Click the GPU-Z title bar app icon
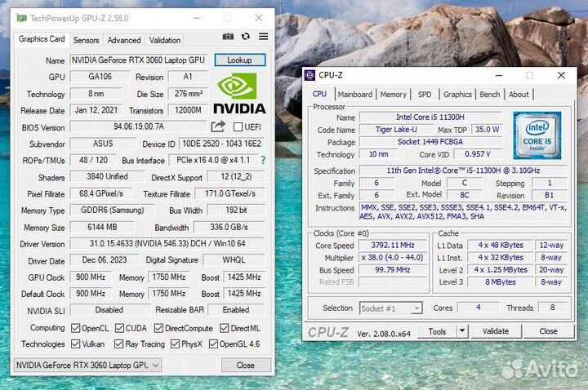 [x=21, y=18]
